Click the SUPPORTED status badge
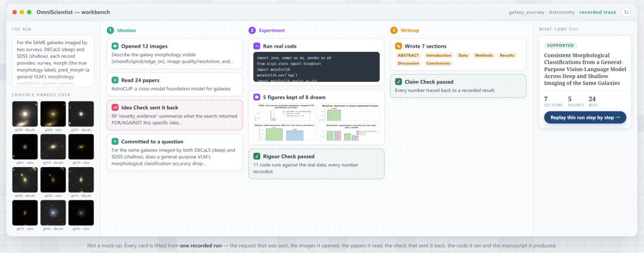Screen dimensions: 644x253 (561, 45)
